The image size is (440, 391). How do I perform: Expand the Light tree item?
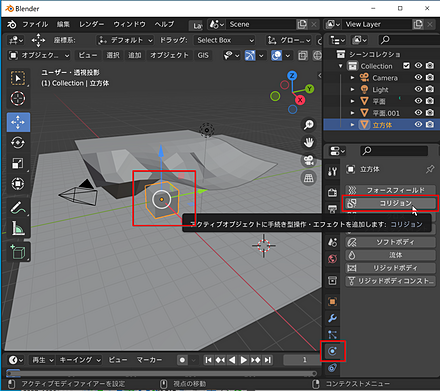(352, 89)
